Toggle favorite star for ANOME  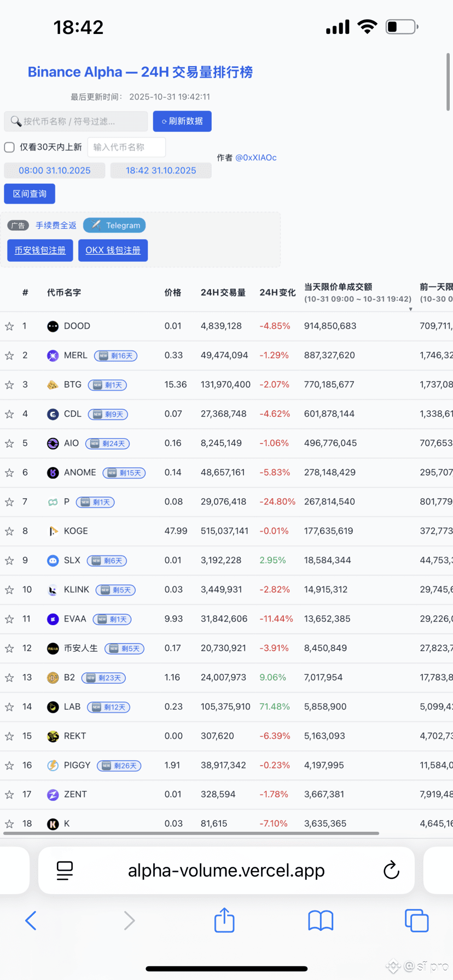coord(9,473)
